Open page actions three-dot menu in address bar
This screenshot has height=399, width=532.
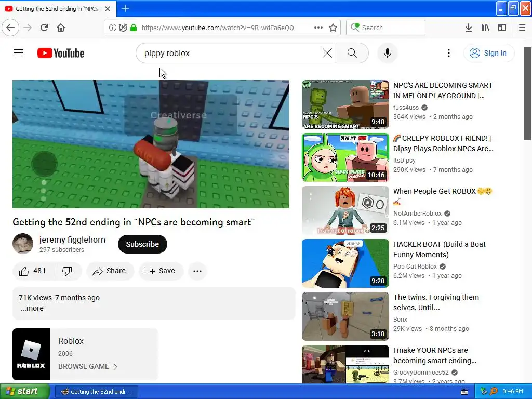318,28
